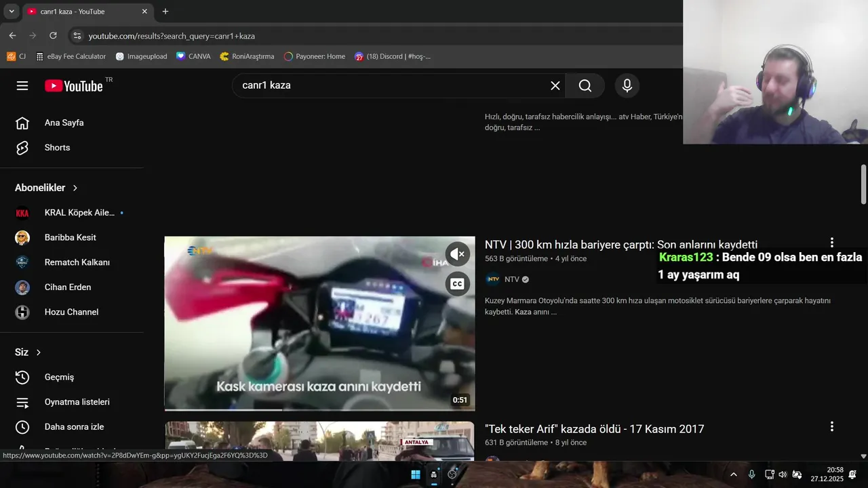Click the browser address bar
Viewport: 868px width, 488px height.
(380, 36)
